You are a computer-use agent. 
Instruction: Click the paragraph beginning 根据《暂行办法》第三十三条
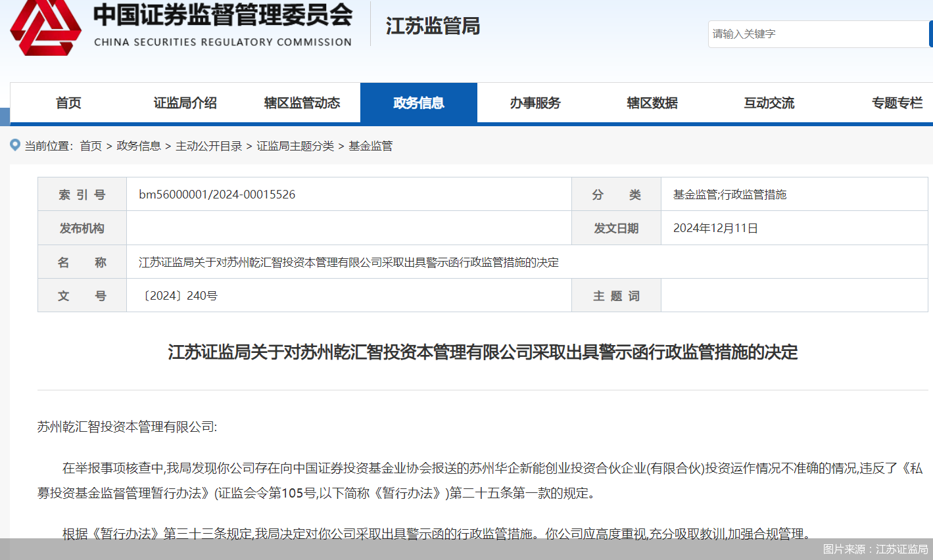(x=437, y=534)
